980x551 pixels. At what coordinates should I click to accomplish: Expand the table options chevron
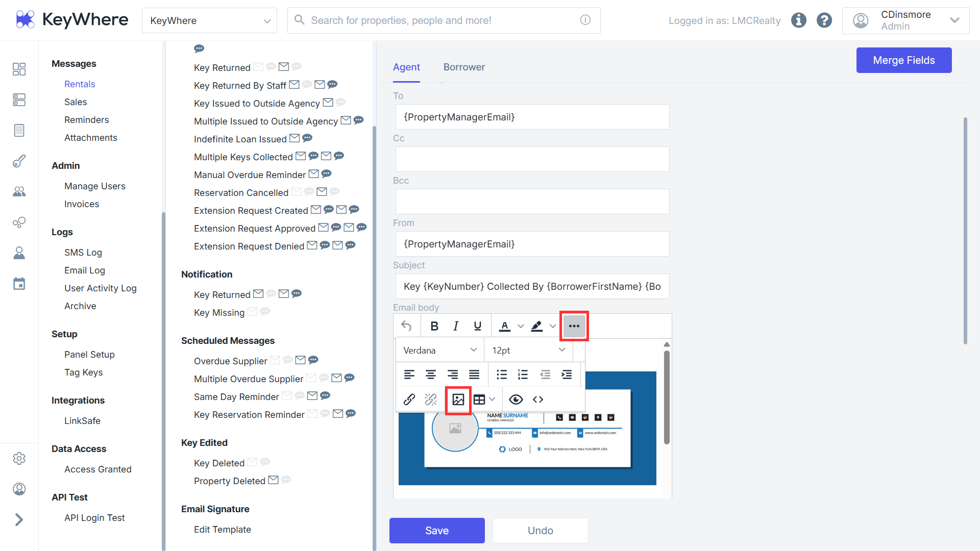tap(493, 399)
